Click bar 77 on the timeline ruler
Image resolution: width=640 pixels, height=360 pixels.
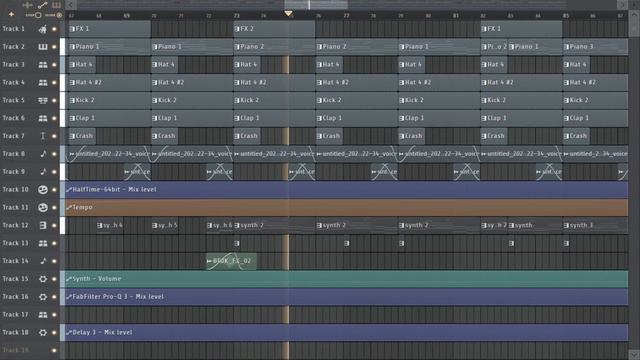click(346, 16)
